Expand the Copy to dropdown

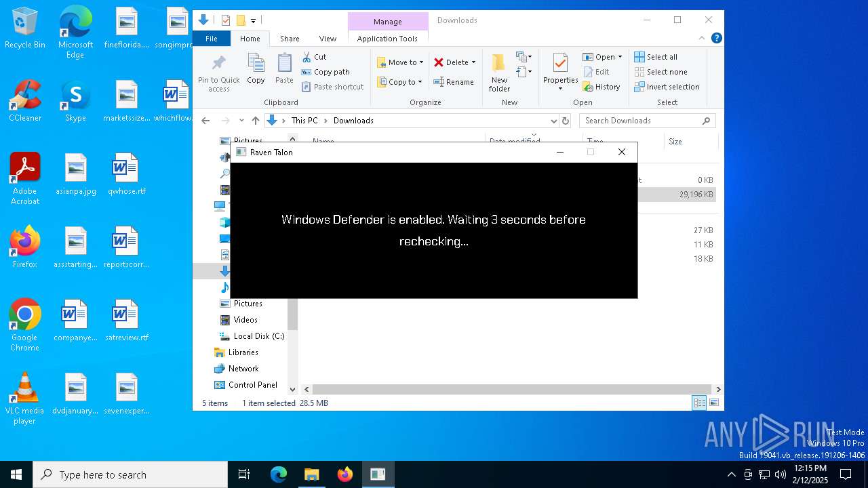point(420,82)
